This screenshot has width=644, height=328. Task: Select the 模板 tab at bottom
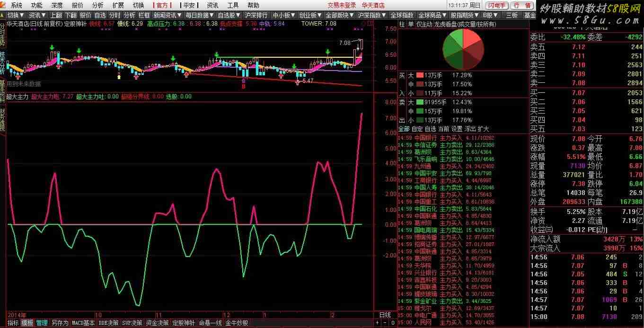pyautogui.click(x=27, y=323)
